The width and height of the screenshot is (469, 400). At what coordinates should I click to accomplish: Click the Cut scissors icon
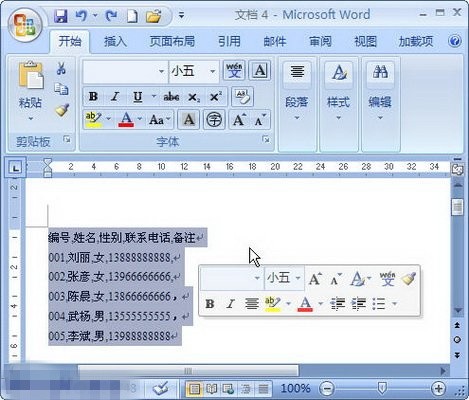tap(61, 68)
